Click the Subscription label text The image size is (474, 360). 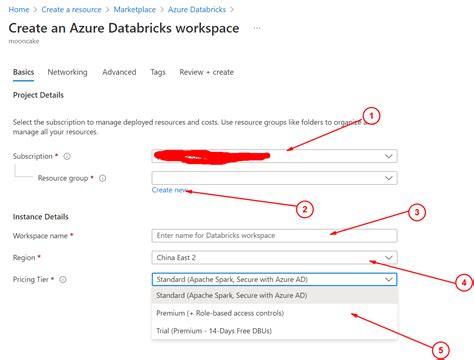[33, 156]
